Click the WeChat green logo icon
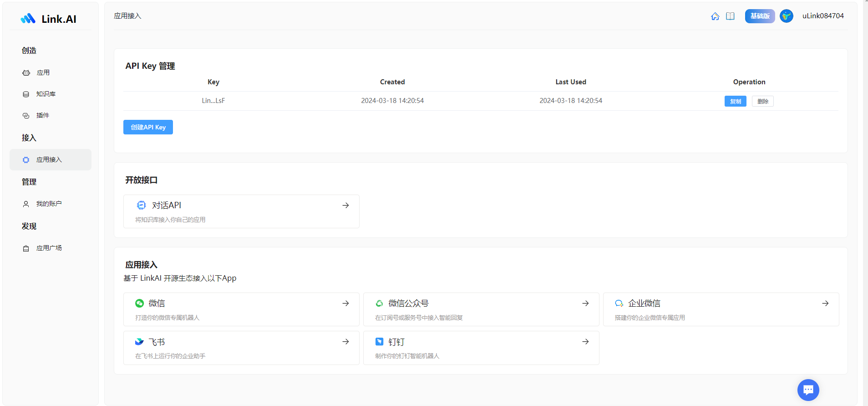The image size is (868, 406). 139,303
